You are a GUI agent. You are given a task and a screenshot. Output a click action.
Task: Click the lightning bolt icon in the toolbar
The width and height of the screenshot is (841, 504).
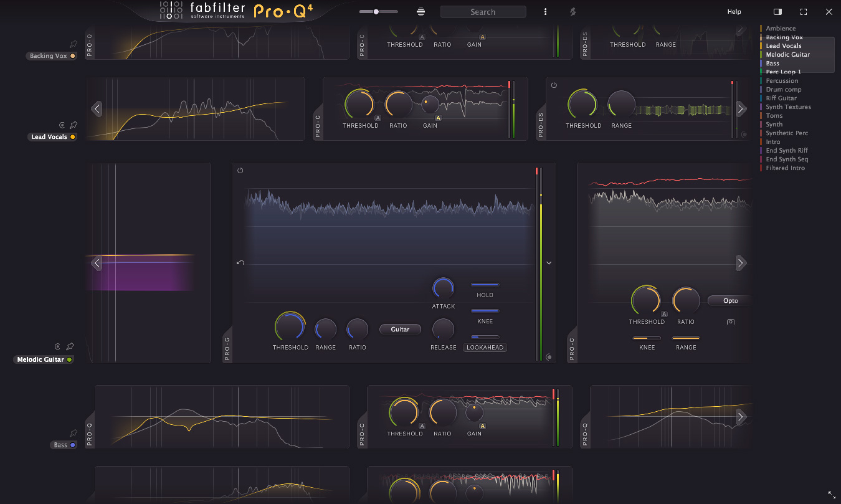[573, 11]
